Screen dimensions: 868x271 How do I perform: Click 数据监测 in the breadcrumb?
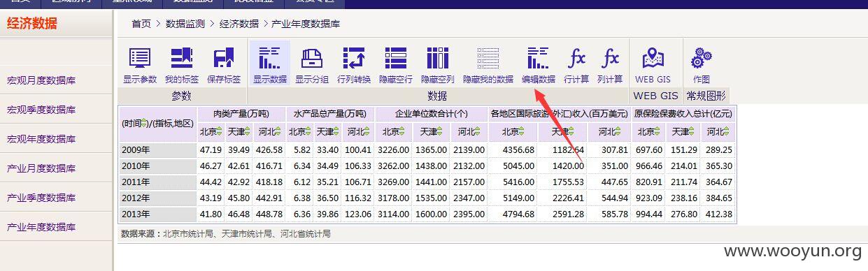[185, 24]
